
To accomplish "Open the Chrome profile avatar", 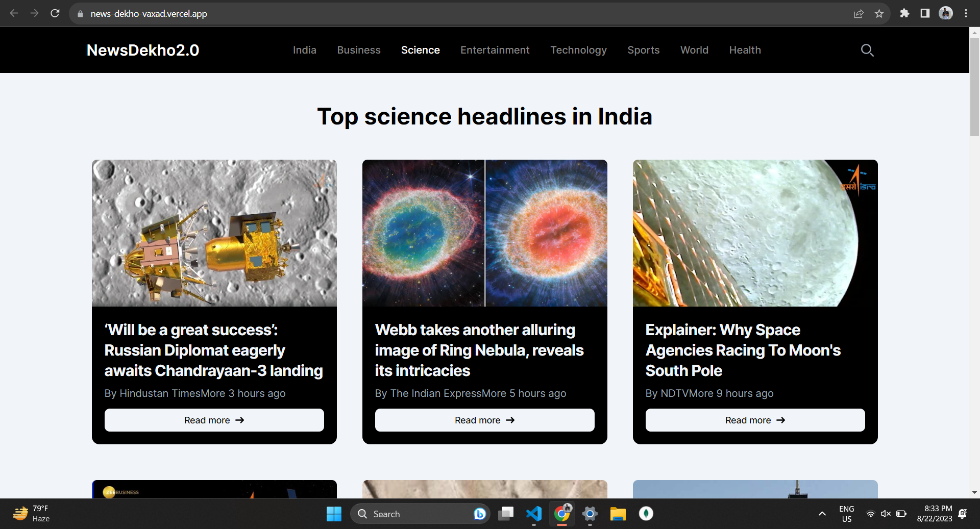I will [x=946, y=13].
